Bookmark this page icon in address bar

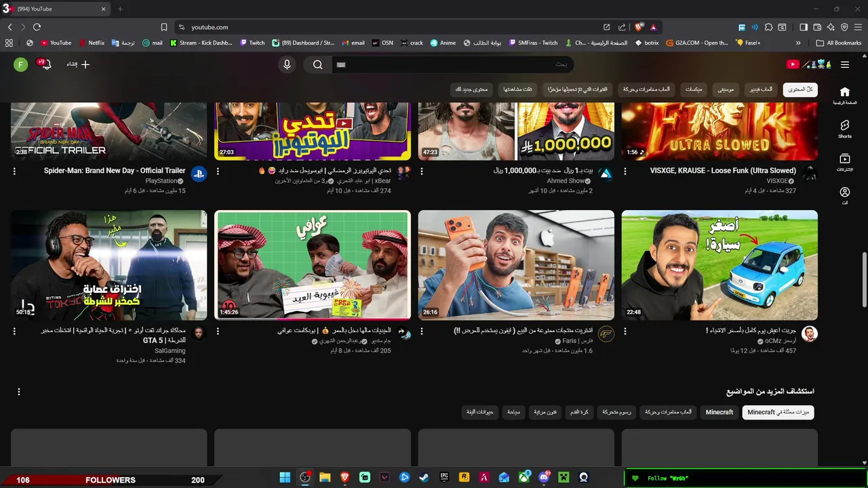click(164, 27)
